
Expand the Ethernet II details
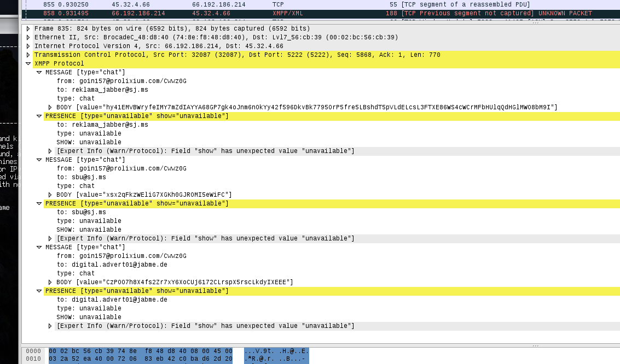[28, 37]
